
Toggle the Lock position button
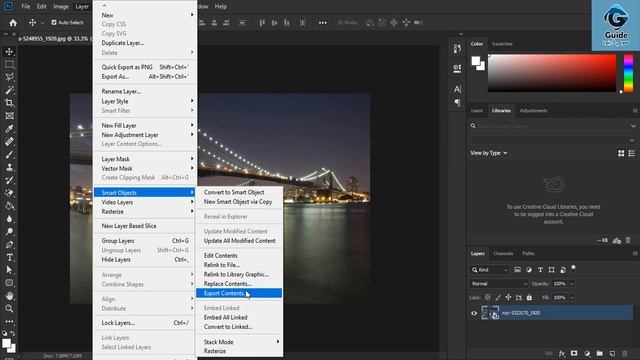[508, 297]
